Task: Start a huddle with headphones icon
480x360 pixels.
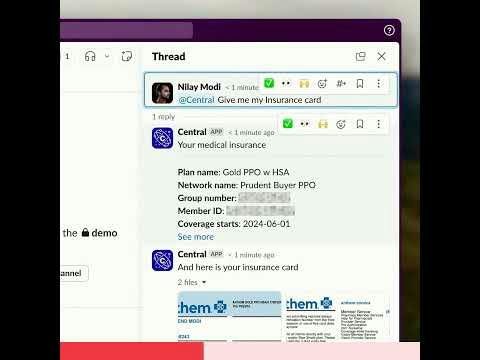Action: click(x=90, y=56)
